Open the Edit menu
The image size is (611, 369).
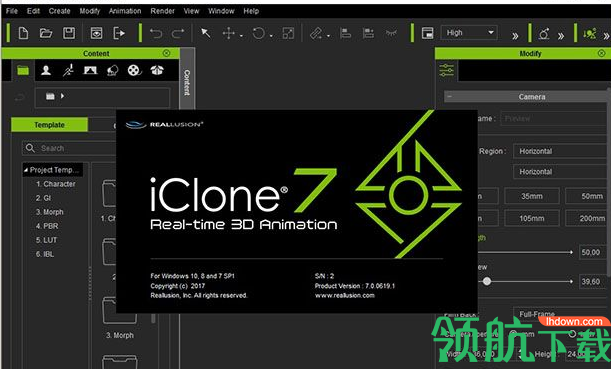pos(33,11)
